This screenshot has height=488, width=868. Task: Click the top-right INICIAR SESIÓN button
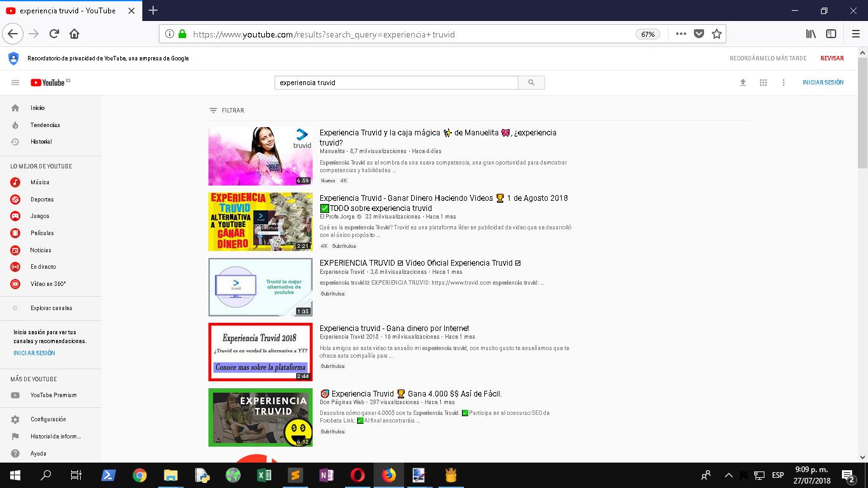click(x=823, y=83)
